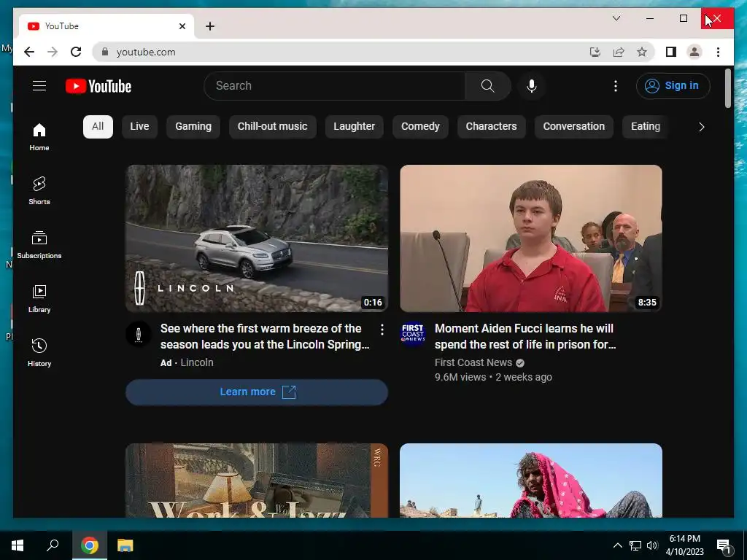Screen dimensions: 747x560
Task: Click browser forward arrow
Action: [53, 52]
